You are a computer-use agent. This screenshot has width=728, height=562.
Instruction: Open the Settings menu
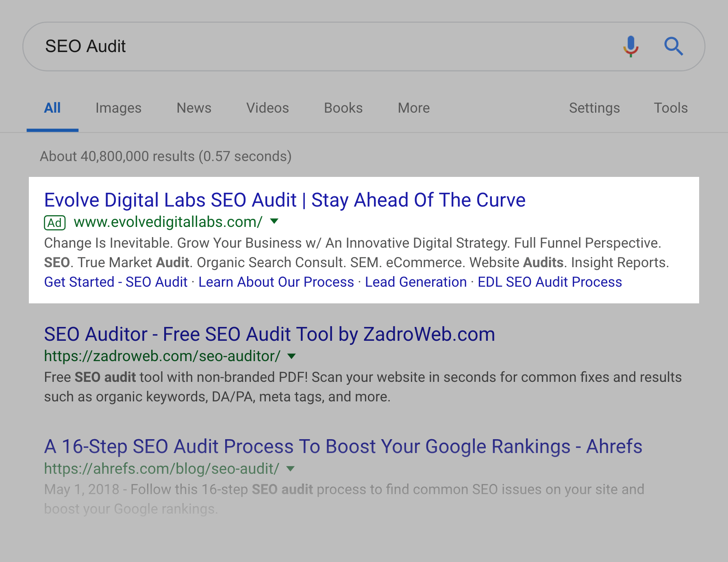(x=594, y=108)
